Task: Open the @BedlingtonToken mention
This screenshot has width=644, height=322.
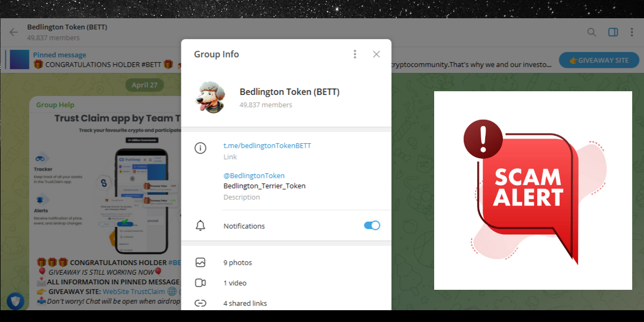Action: pos(254,175)
